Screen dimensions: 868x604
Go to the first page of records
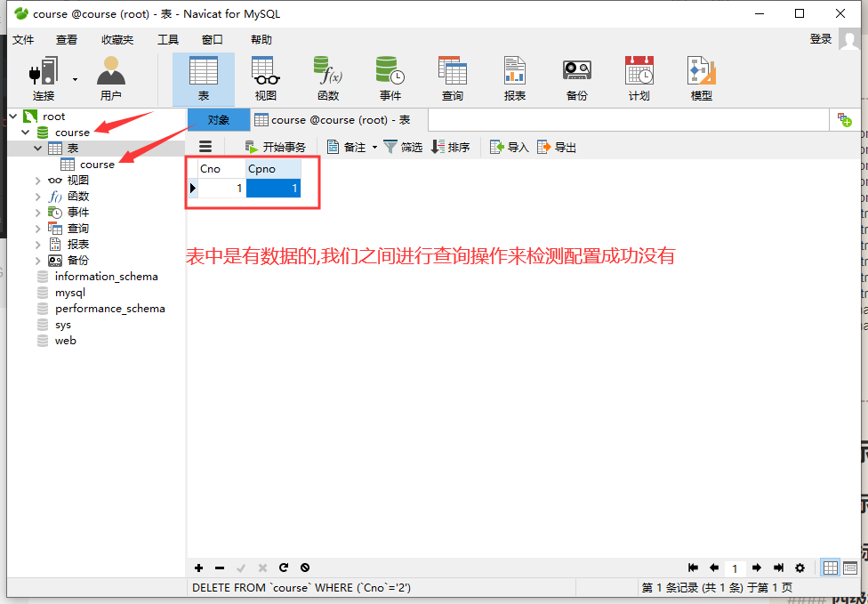693,568
